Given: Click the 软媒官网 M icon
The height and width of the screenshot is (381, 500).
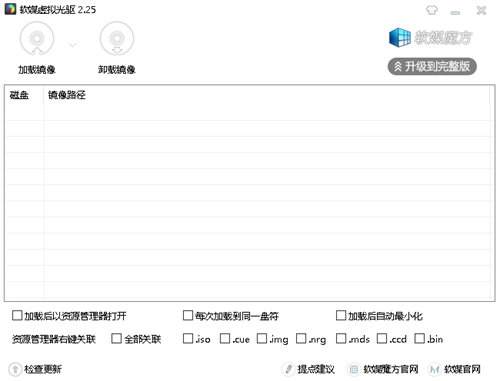Looking at the screenshot, I should click(x=434, y=369).
